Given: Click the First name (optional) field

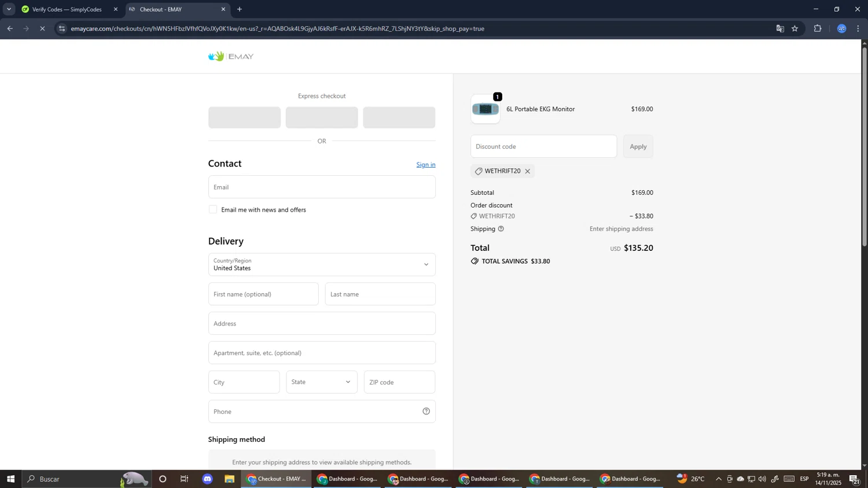Looking at the screenshot, I should pyautogui.click(x=263, y=294).
